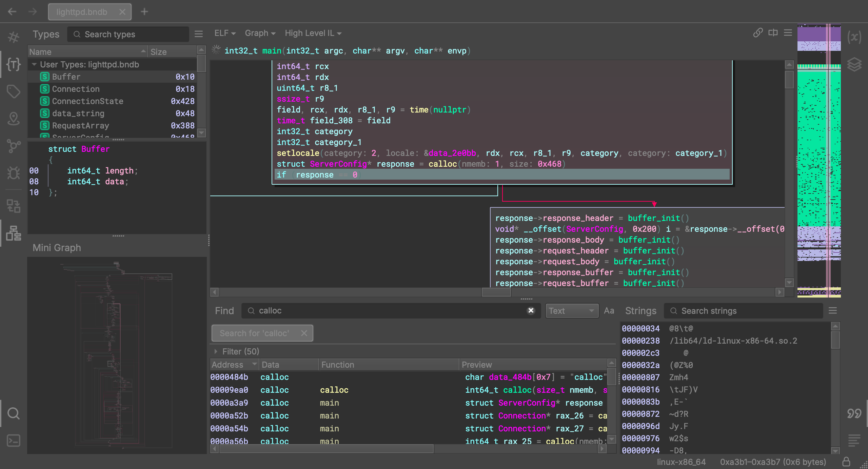Open the Symbols sidebar icon
868x469 pixels.
click(14, 37)
